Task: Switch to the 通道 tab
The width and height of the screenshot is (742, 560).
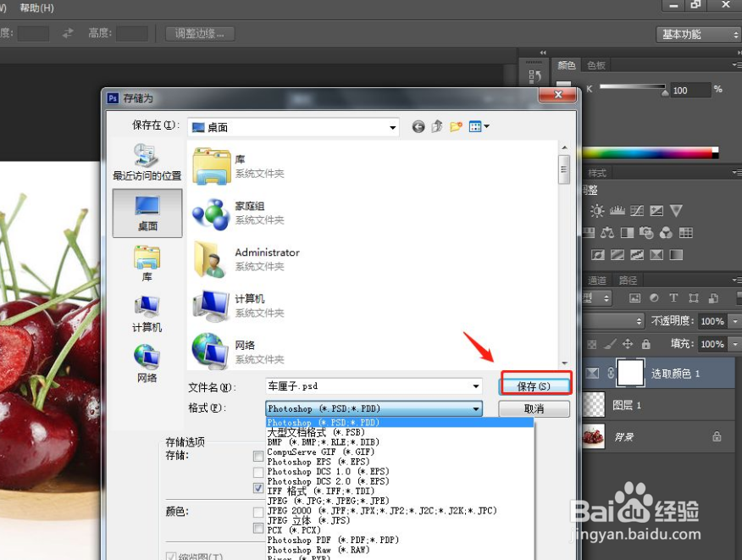Action: [x=596, y=280]
